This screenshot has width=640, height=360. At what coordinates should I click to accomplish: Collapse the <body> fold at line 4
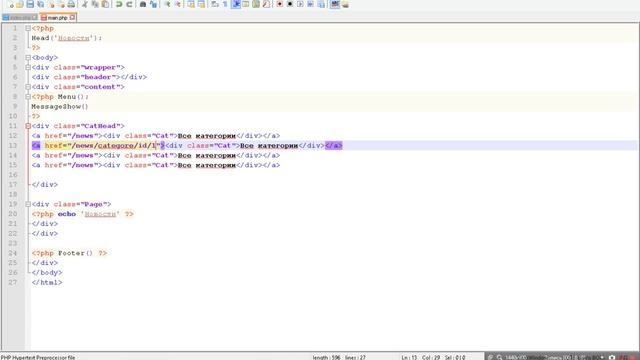pyautogui.click(x=28, y=58)
